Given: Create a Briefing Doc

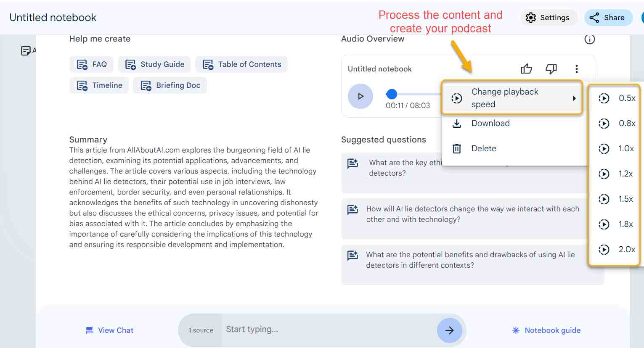Looking at the screenshot, I should point(170,85).
